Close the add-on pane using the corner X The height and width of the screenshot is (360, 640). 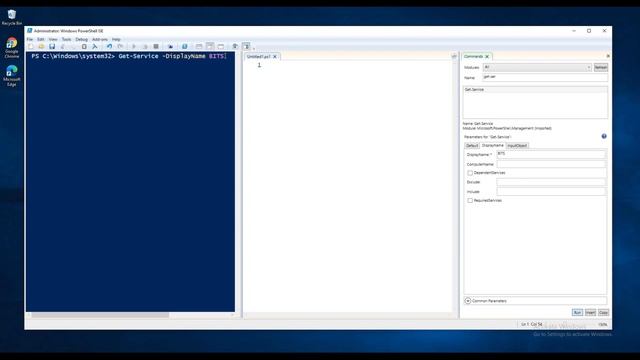608,56
